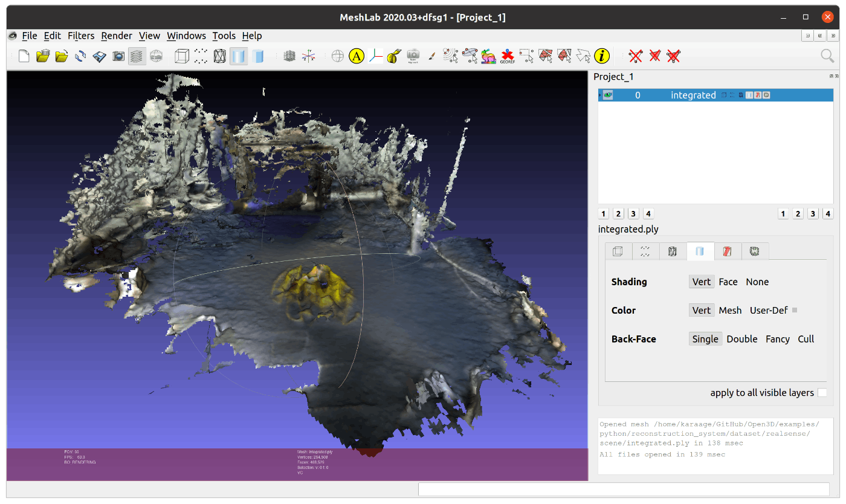Click the Open Project folder icon

point(42,56)
